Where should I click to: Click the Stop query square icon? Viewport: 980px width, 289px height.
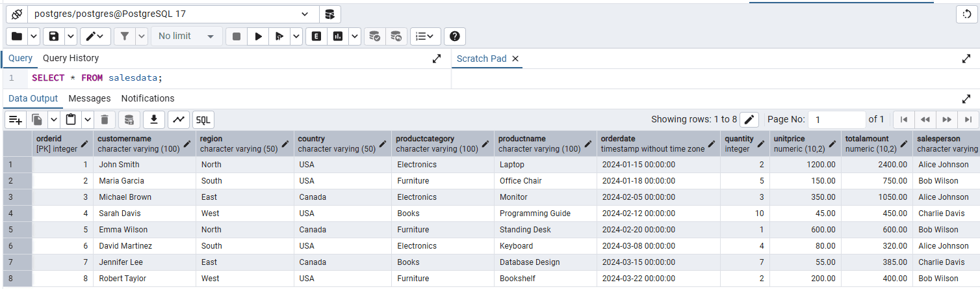[237, 36]
